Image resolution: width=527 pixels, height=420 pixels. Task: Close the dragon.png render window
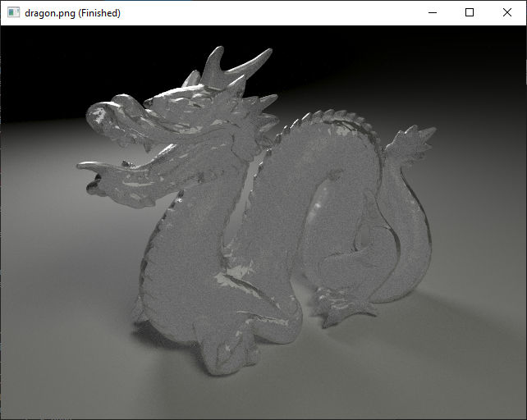coord(507,13)
